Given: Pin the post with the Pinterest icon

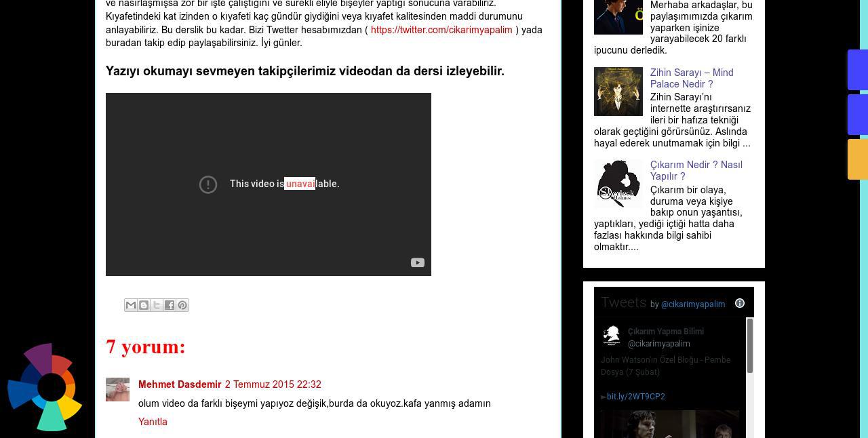Looking at the screenshot, I should [182, 305].
